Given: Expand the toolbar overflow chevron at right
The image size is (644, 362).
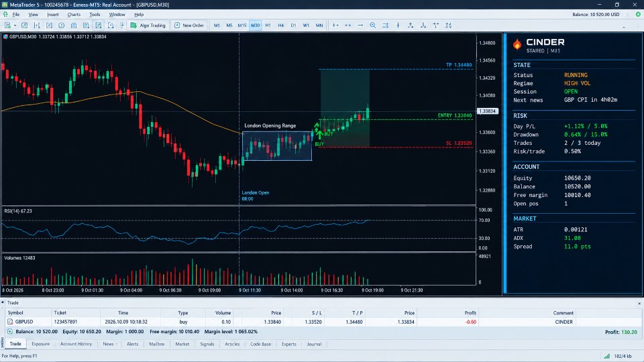Looking at the screenshot, I should [x=623, y=27].
